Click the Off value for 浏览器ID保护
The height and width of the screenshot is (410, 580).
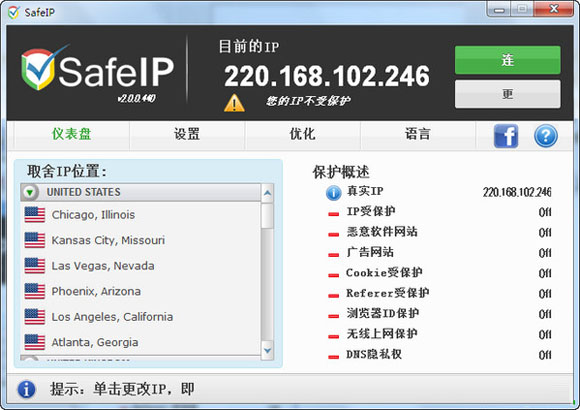(545, 315)
